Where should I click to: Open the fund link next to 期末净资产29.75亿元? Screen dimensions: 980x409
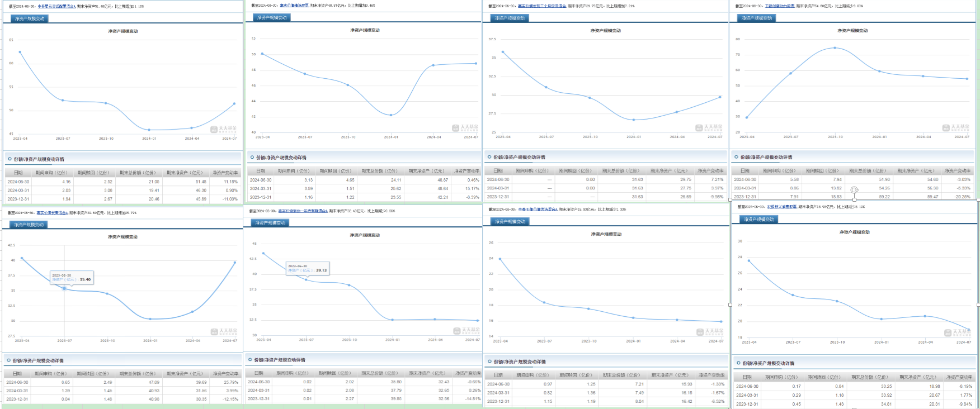542,6
